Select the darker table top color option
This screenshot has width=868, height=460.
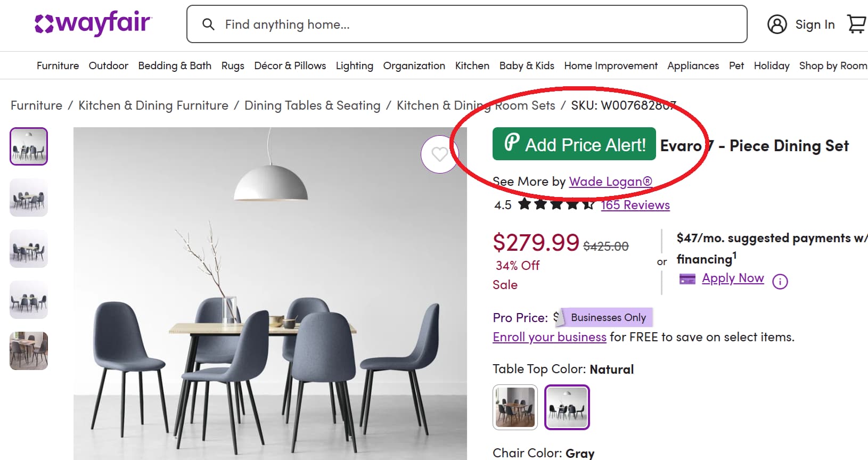(514, 407)
